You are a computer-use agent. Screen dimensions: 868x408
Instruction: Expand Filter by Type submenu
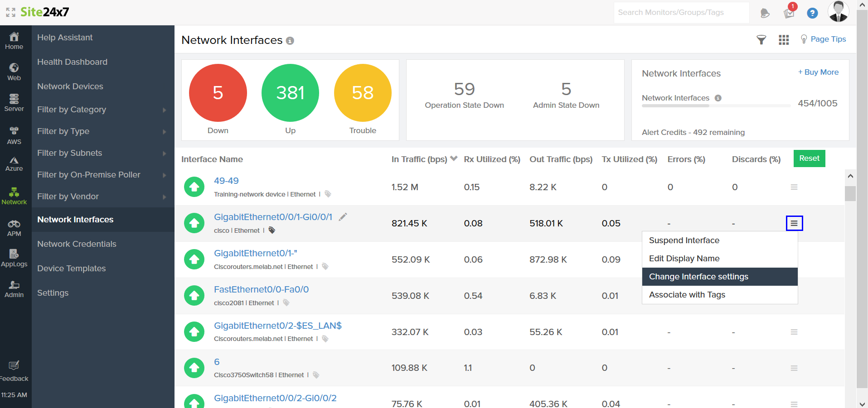[x=165, y=132]
